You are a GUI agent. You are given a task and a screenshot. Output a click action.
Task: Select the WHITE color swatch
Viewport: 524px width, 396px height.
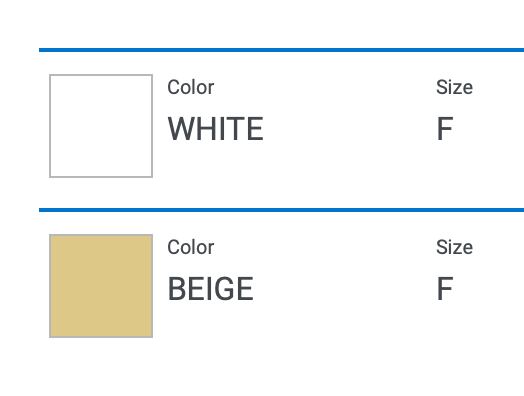pyautogui.click(x=101, y=126)
